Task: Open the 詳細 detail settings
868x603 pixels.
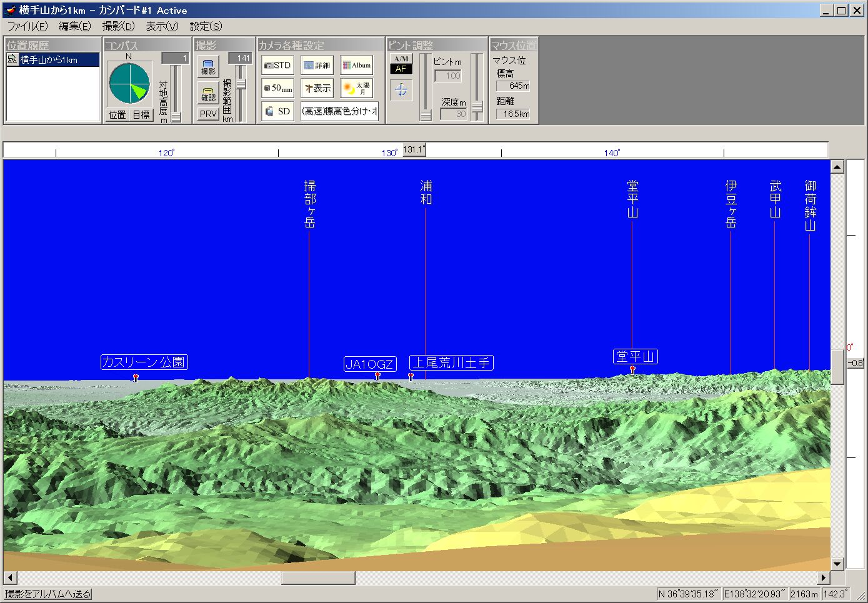Action: [317, 65]
